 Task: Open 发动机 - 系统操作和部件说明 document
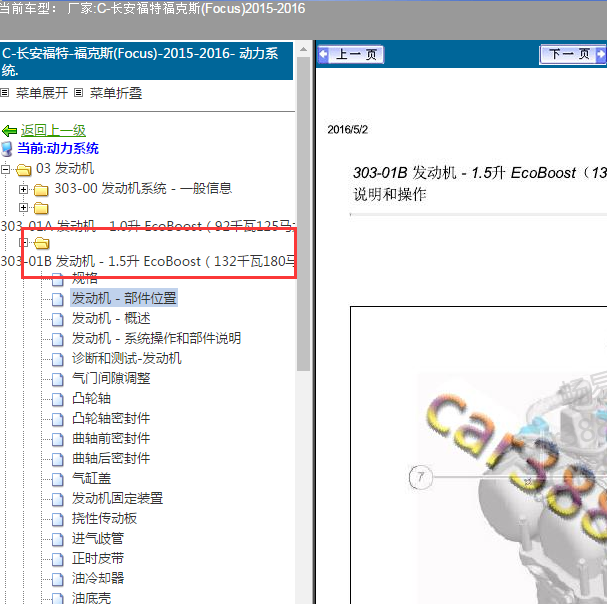tap(156, 338)
